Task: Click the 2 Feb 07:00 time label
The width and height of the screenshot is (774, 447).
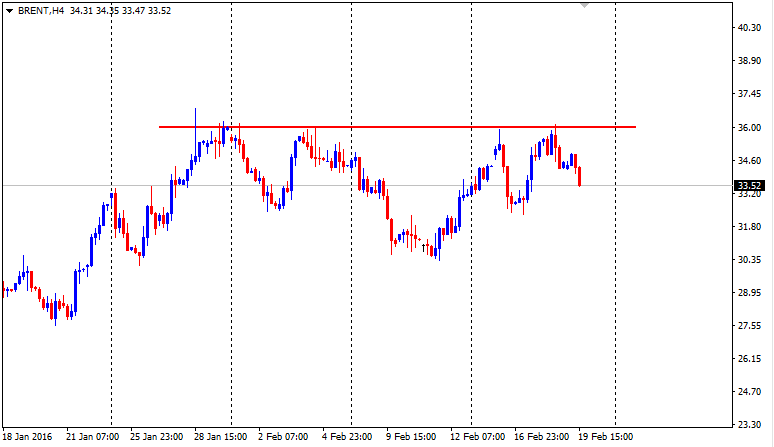Action: [283, 437]
